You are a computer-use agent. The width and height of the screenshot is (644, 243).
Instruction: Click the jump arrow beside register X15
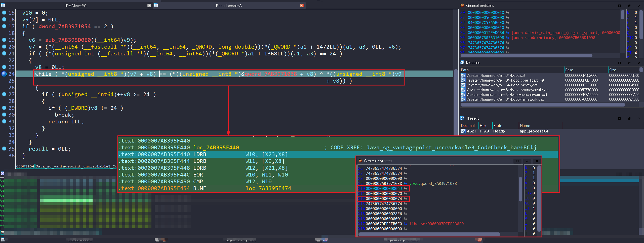pos(405,214)
